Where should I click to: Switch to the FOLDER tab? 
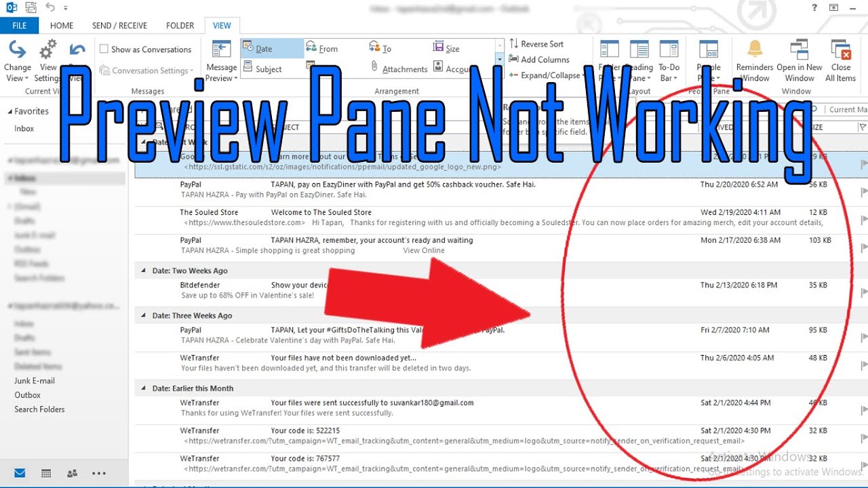pyautogui.click(x=180, y=25)
